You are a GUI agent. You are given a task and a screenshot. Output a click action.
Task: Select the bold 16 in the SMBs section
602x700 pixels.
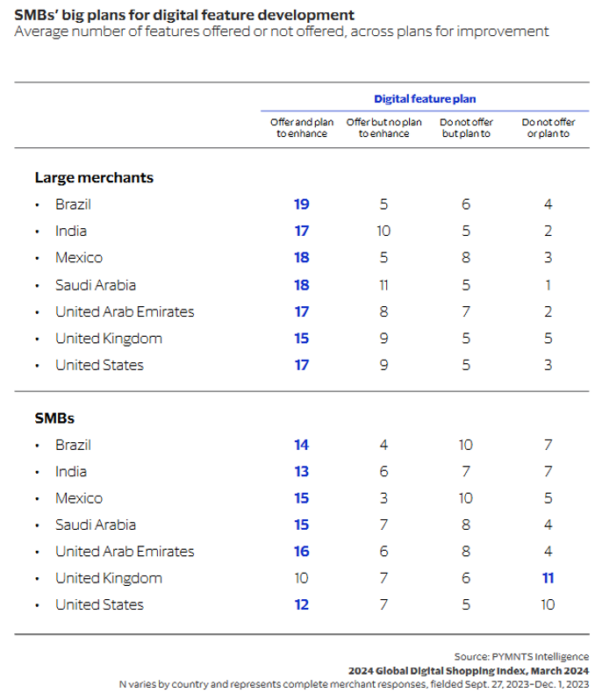(x=301, y=552)
